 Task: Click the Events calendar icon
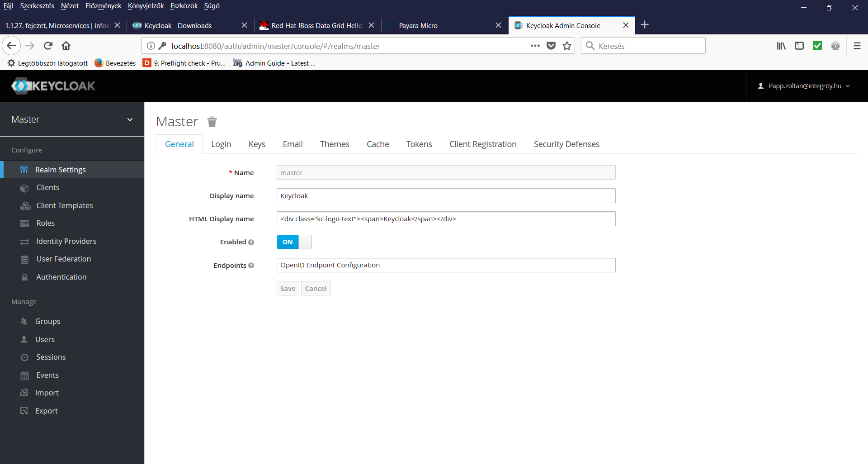click(x=24, y=375)
